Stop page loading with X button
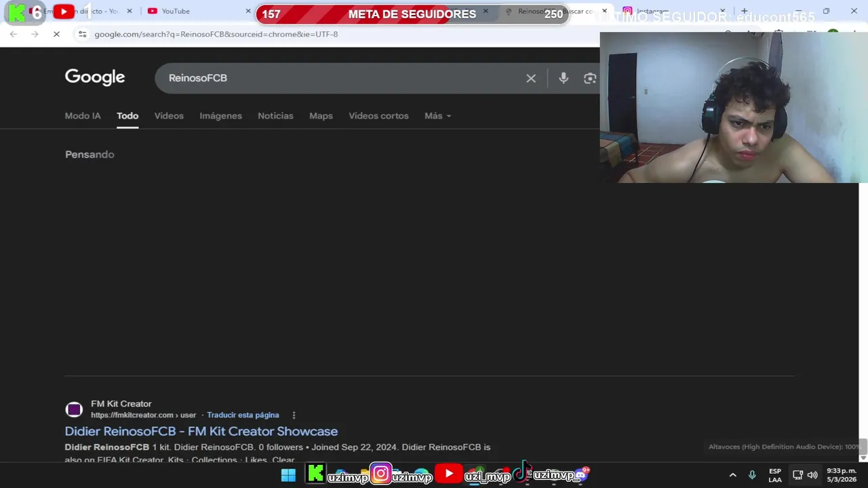 click(x=57, y=34)
